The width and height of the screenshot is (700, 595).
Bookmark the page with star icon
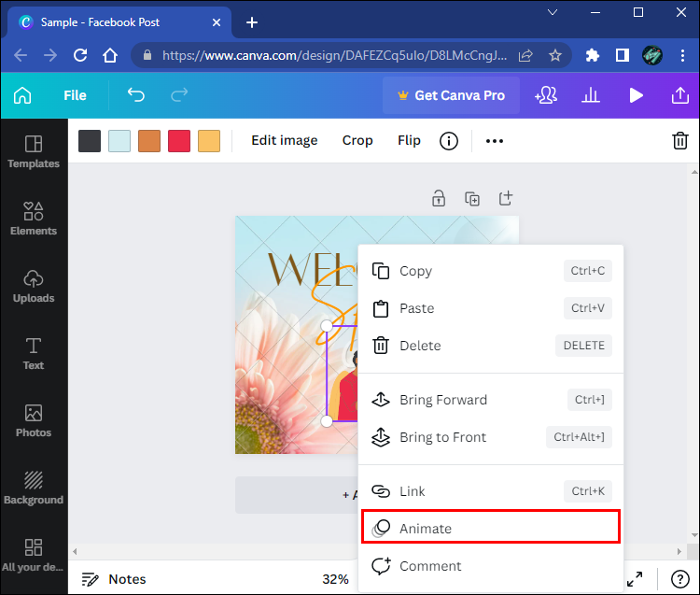pos(555,55)
